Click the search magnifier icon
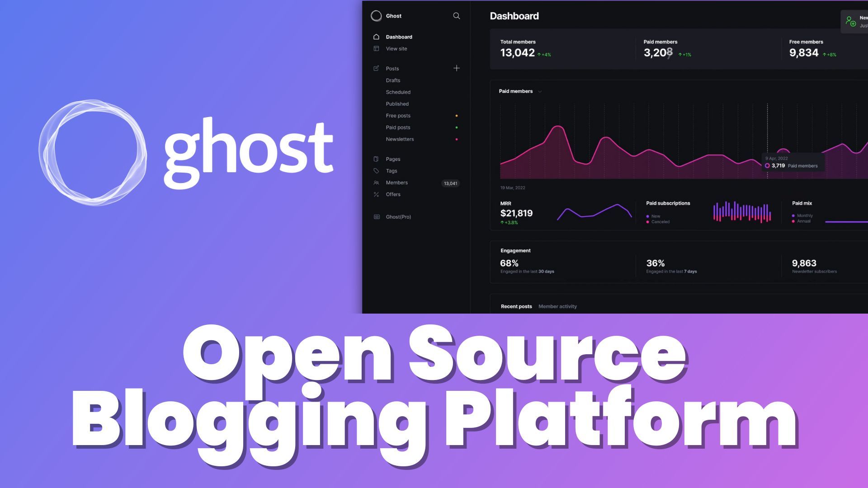Viewport: 868px width, 488px height. 456,15
